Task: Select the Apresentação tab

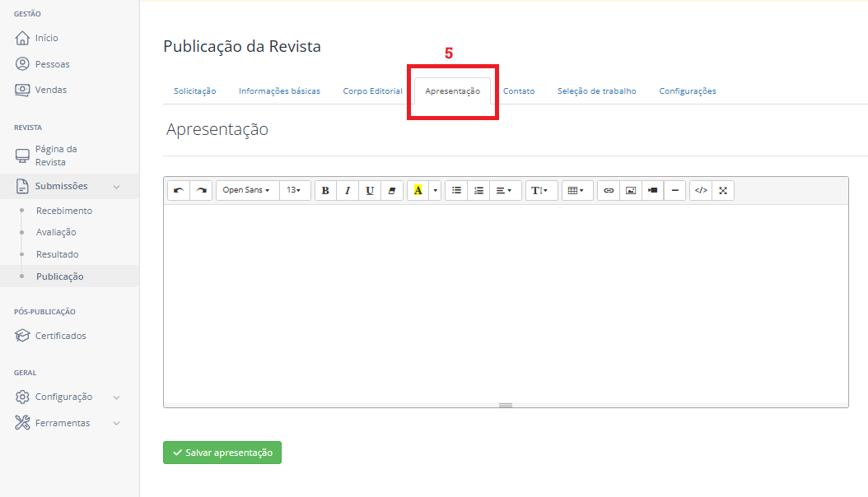Action: [x=452, y=91]
